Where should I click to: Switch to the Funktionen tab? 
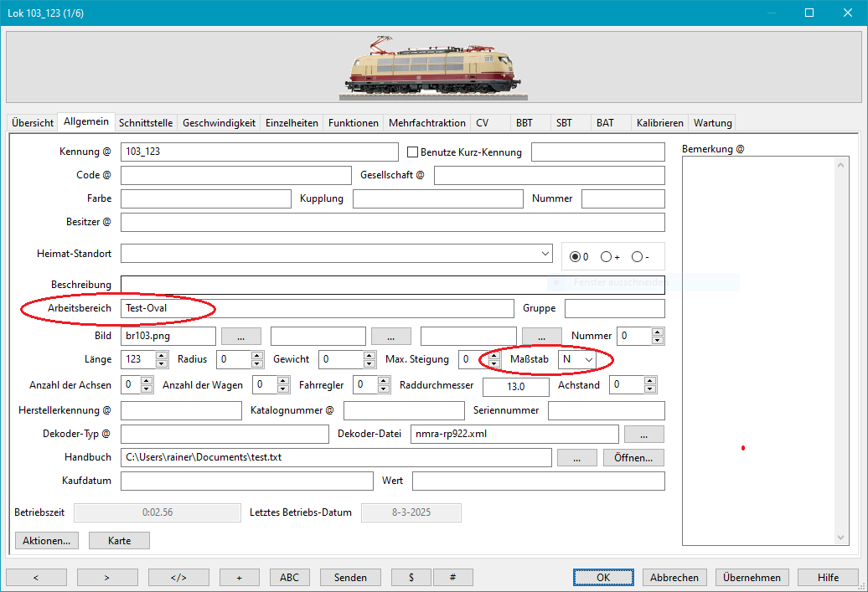(x=353, y=122)
